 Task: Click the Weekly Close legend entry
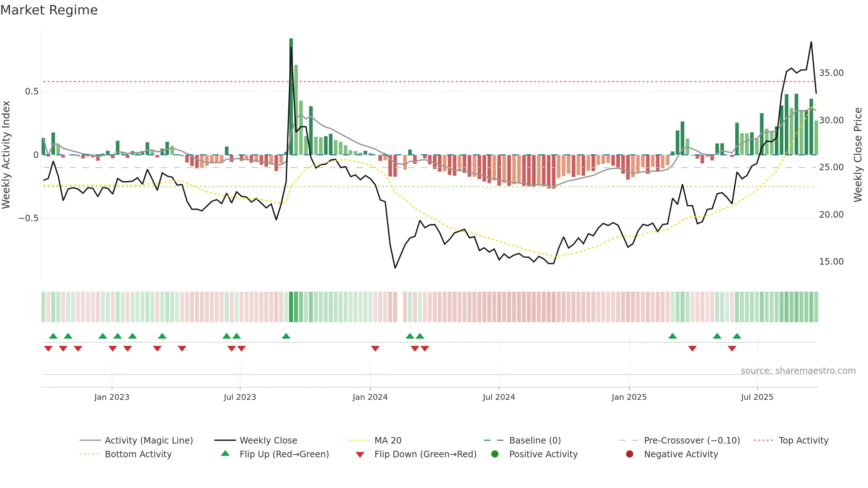256,440
